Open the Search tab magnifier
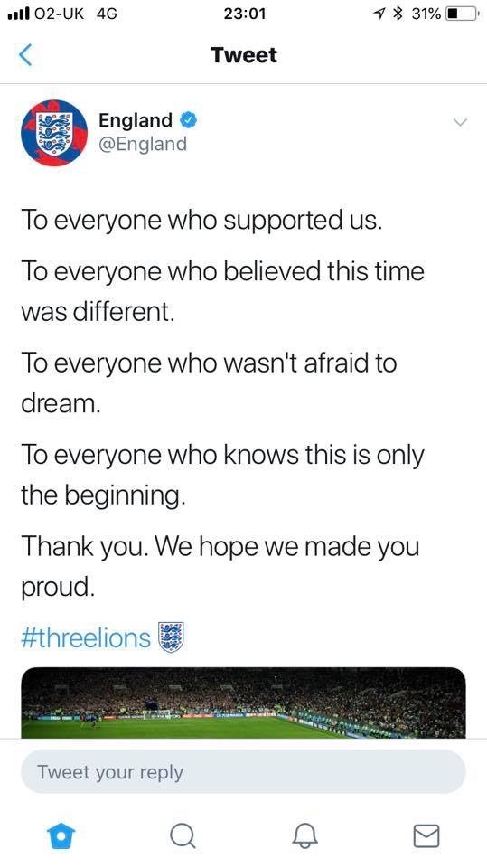The height and width of the screenshot is (868, 487). click(x=183, y=835)
